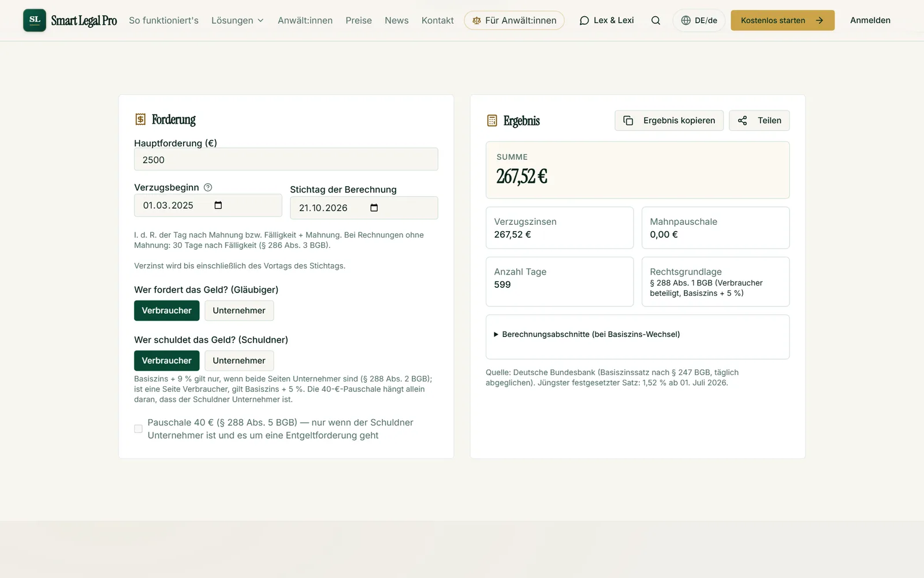Viewport: 924px width, 578px height.
Task: Open calendar picker for Stichtag date
Action: pyautogui.click(x=374, y=208)
